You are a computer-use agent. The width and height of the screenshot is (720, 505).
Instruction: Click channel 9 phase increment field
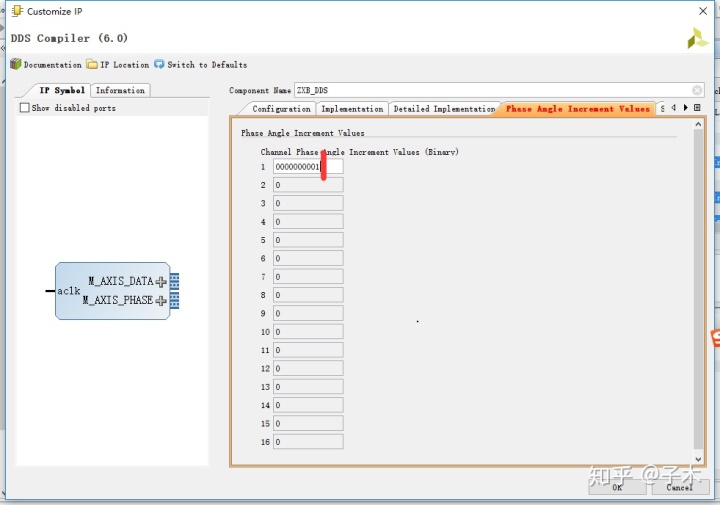308,314
